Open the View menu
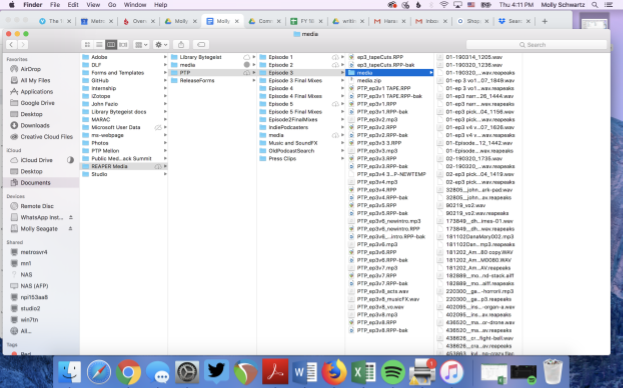 [93, 5]
